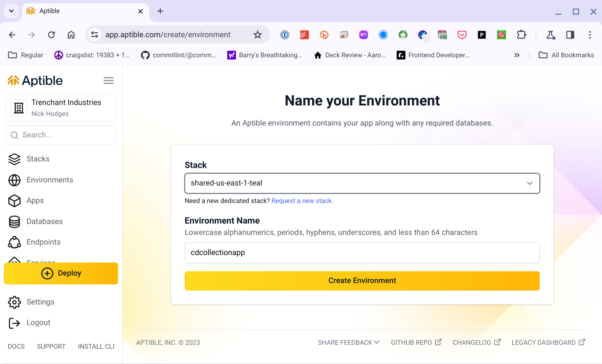Open the INSTALL CLI link
The image size is (602, 364).
(x=96, y=346)
